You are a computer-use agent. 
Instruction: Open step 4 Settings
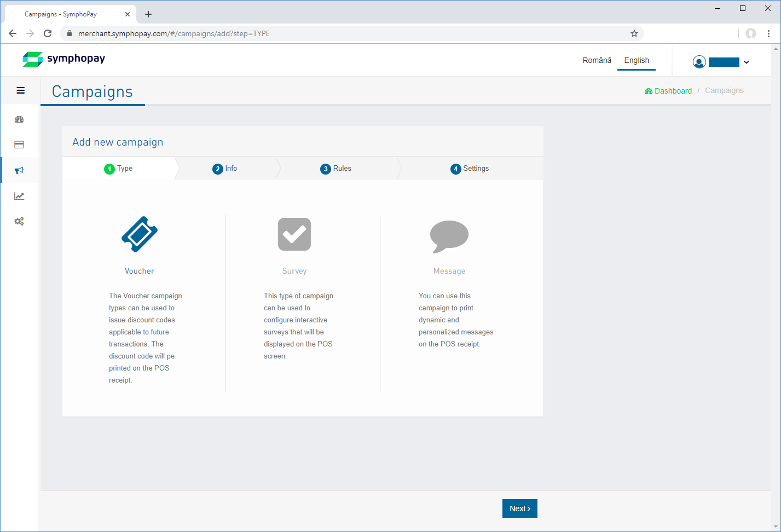(x=470, y=169)
